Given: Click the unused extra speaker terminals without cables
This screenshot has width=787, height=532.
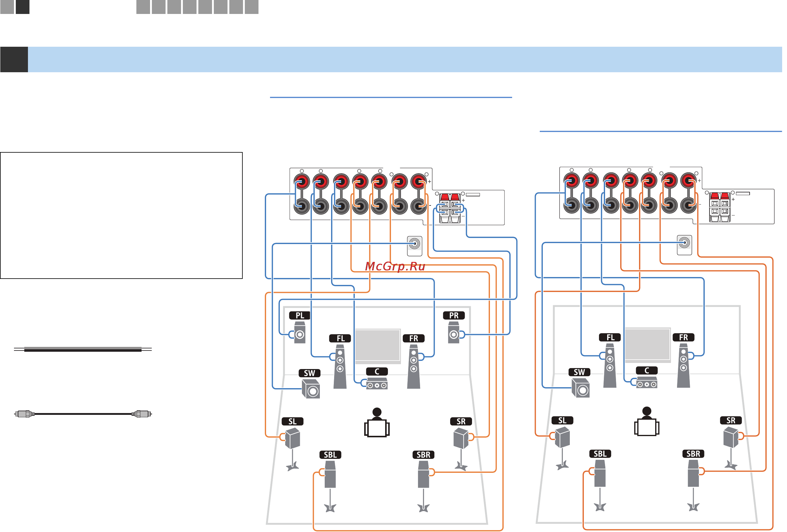Looking at the screenshot, I should [720, 208].
